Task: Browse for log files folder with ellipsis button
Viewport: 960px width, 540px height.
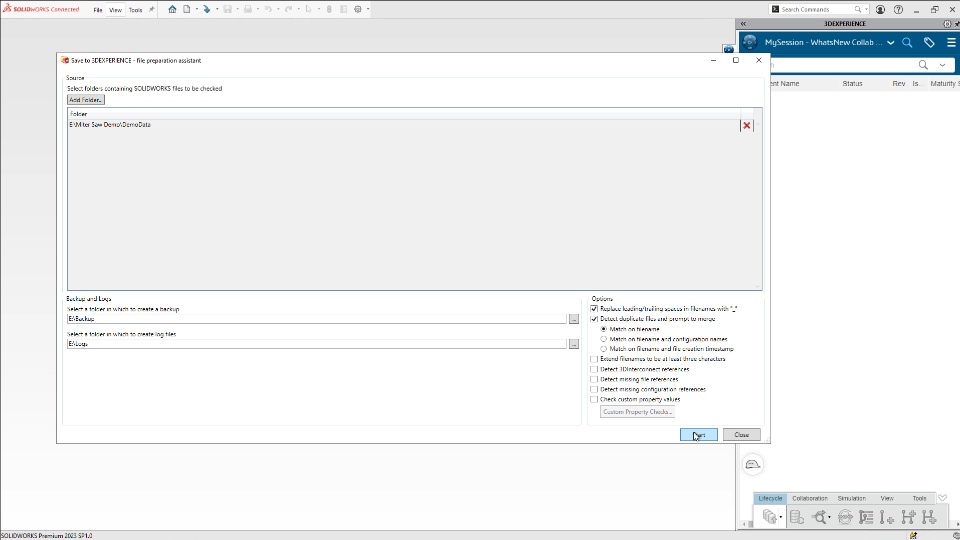Action: [x=574, y=344]
